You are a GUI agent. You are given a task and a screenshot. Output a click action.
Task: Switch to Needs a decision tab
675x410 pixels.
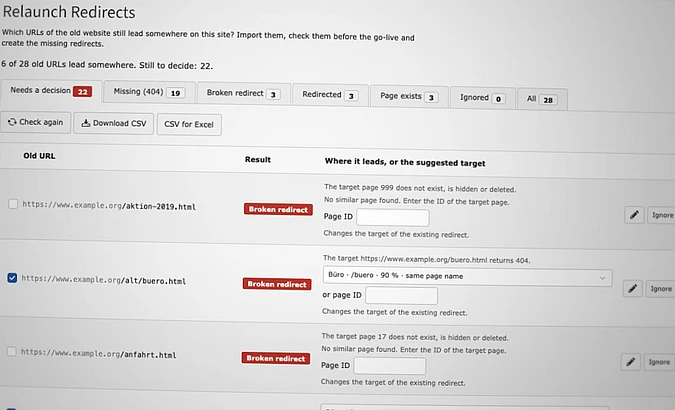(51, 91)
